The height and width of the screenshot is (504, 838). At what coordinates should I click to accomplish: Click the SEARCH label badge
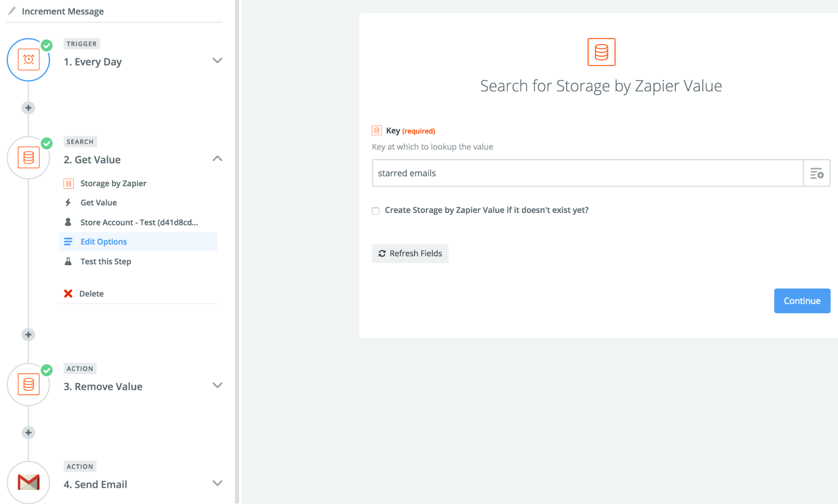coord(80,142)
